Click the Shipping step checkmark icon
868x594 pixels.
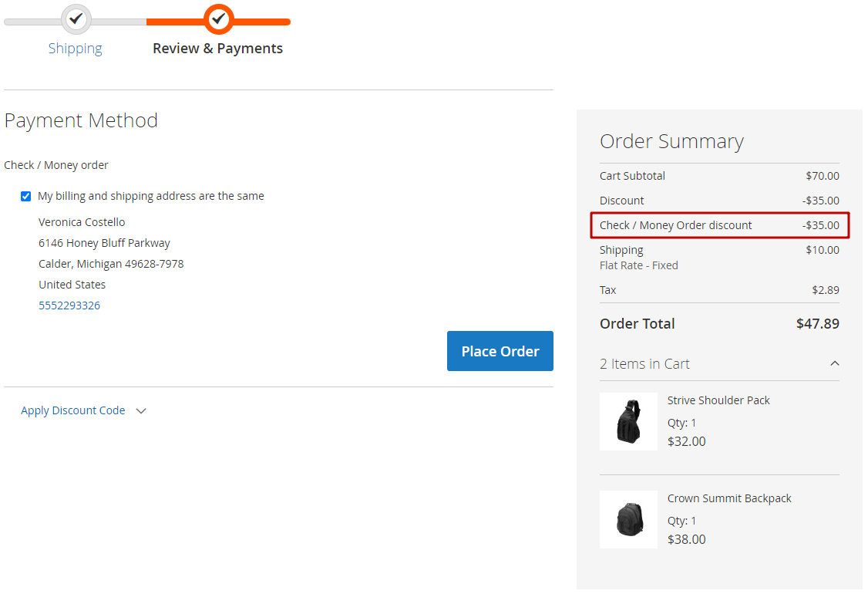(76, 19)
